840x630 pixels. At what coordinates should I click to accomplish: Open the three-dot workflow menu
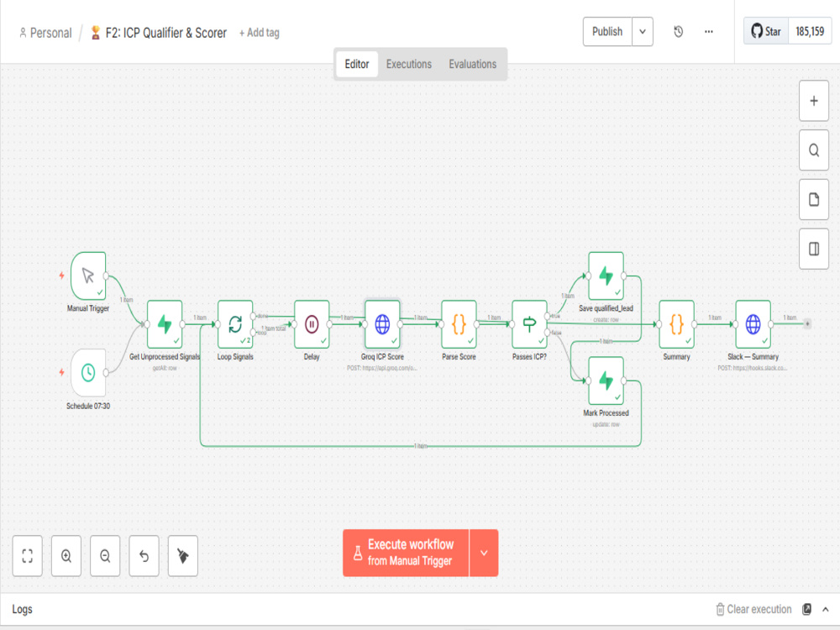pyautogui.click(x=709, y=32)
